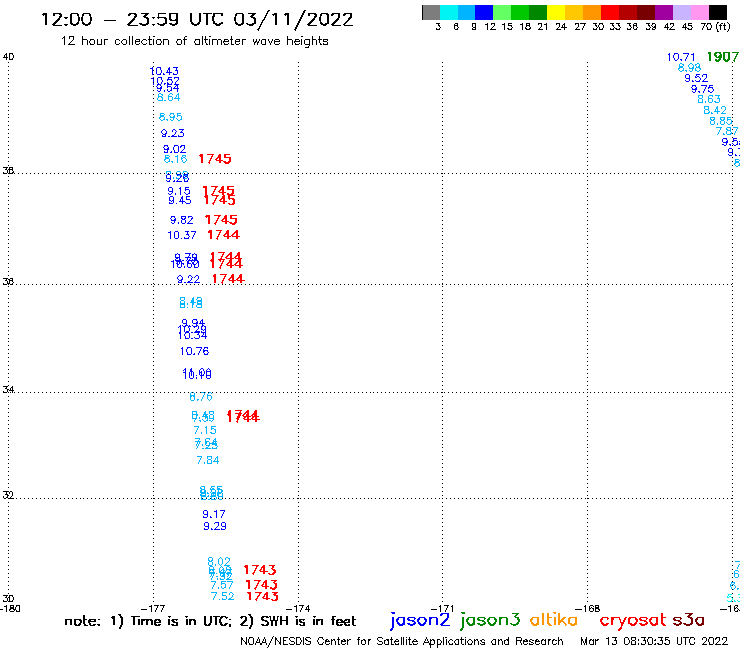This screenshot has height=650, width=740.
Task: Select the value 7.15
Action: 205,431
